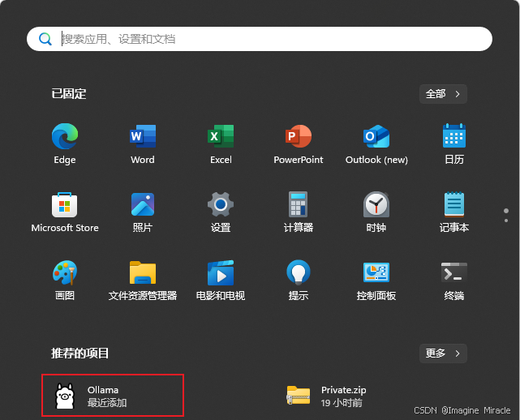Open Outlook (new)
The height and width of the screenshot is (420, 520).
tap(376, 144)
